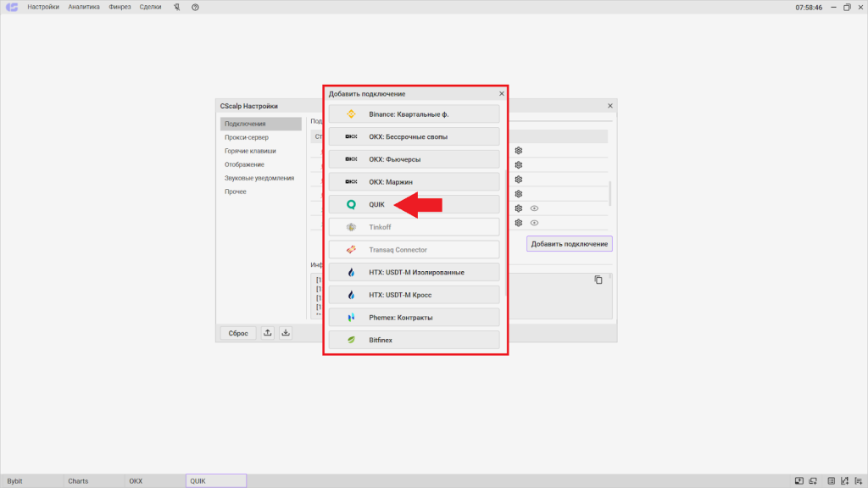868x488 pixels.
Task: Open the Отображение settings section
Action: point(244,164)
